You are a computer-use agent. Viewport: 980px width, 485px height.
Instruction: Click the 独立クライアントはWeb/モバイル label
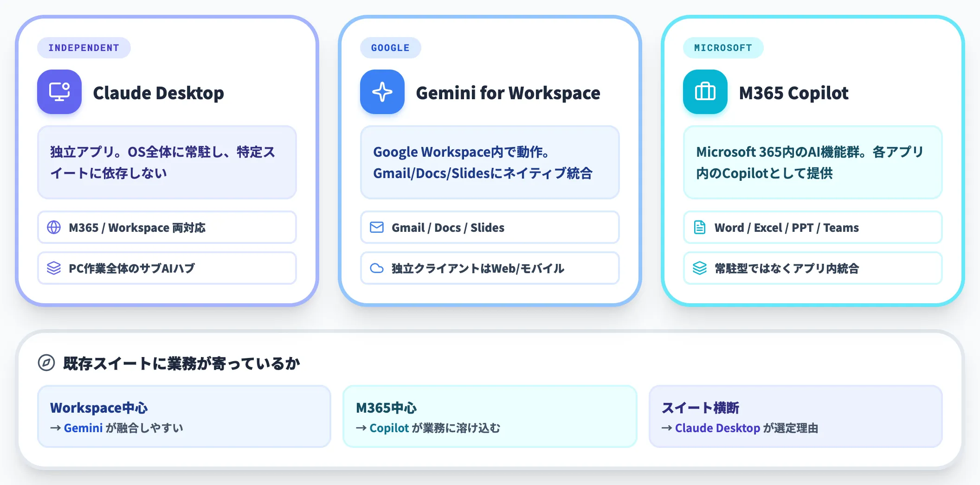click(x=478, y=268)
